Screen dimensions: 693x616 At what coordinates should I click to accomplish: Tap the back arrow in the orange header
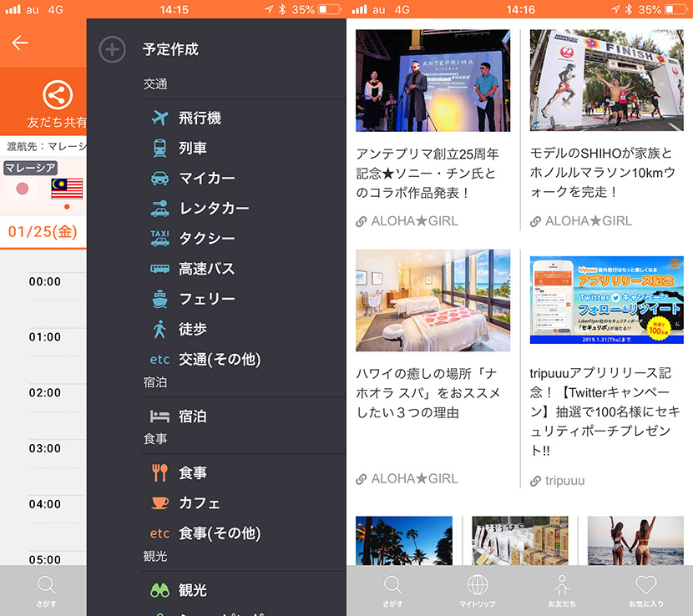pos(20,43)
